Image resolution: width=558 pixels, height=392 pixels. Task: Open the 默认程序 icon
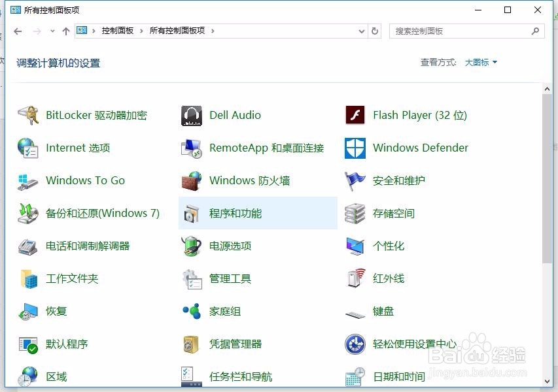tap(28, 345)
